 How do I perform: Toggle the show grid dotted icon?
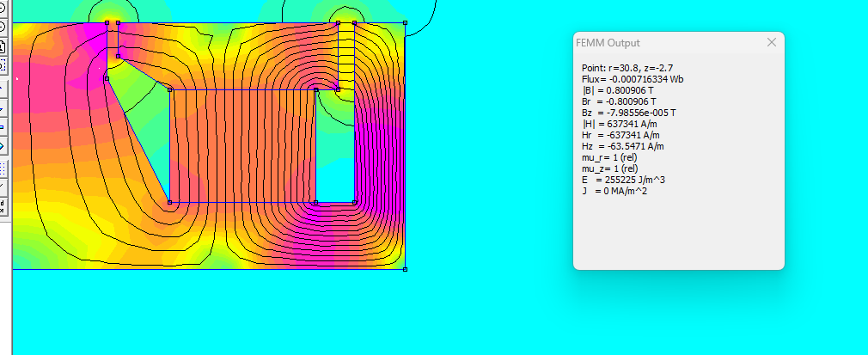click(2, 168)
